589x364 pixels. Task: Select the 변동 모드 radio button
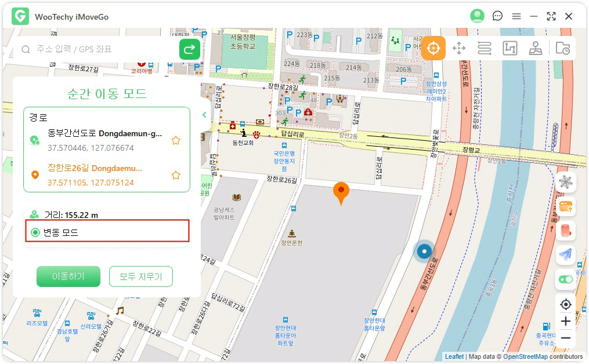[36, 232]
